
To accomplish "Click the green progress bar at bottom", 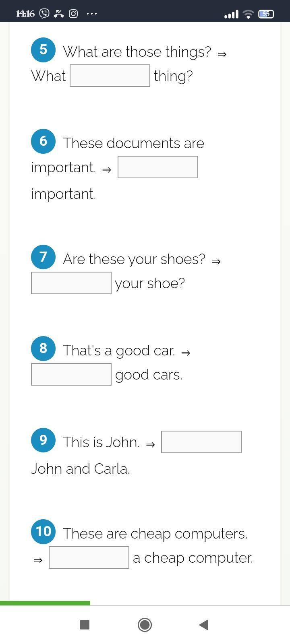I will (x=45, y=603).
